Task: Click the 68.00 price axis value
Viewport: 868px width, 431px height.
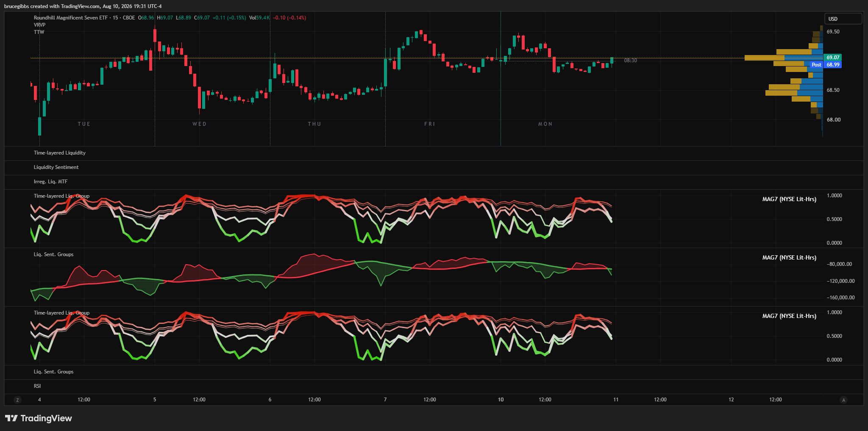Action: click(834, 120)
